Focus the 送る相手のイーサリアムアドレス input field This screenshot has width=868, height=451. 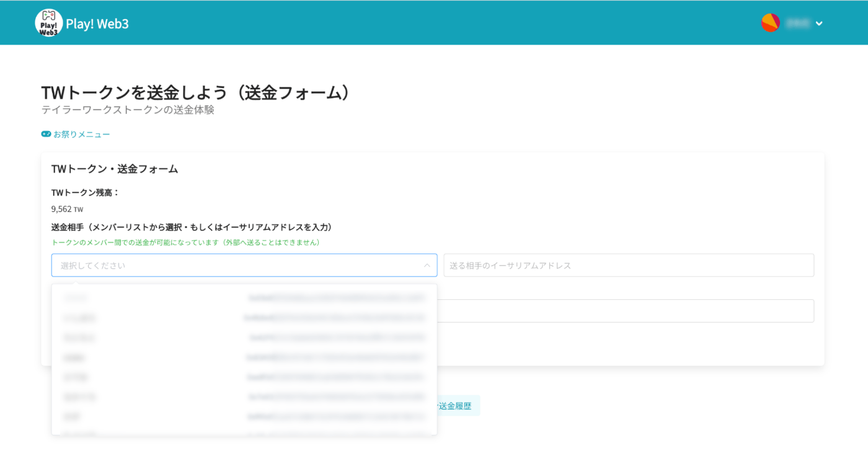629,265
